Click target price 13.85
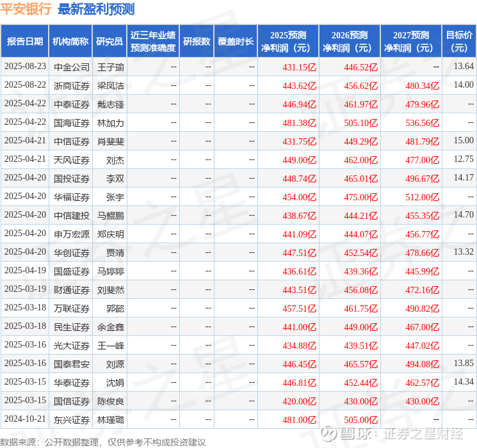 tap(464, 363)
